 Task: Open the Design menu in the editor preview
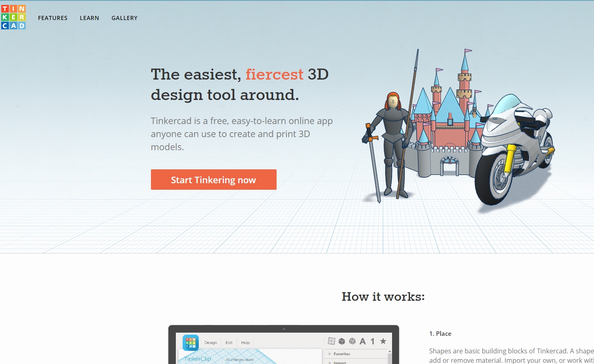pos(211,342)
